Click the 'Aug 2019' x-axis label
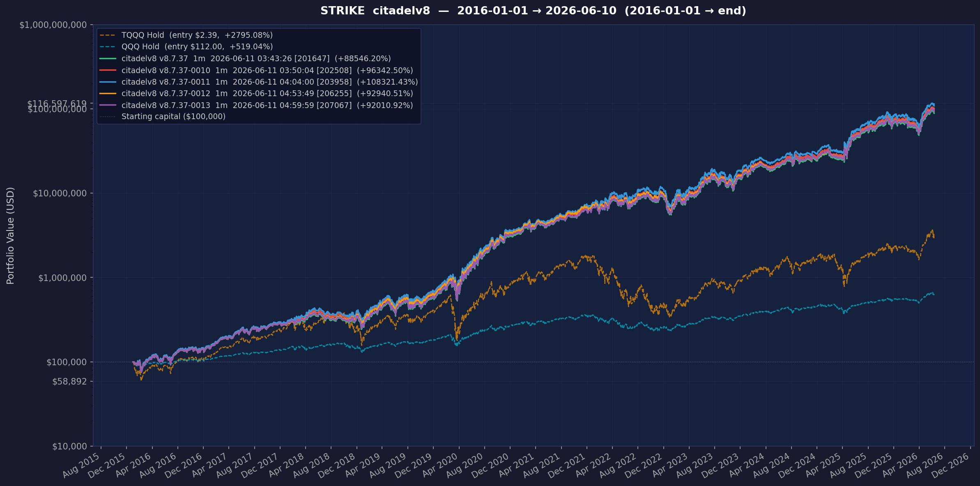Image resolution: width=980 pixels, height=486 pixels. pyautogui.click(x=388, y=465)
